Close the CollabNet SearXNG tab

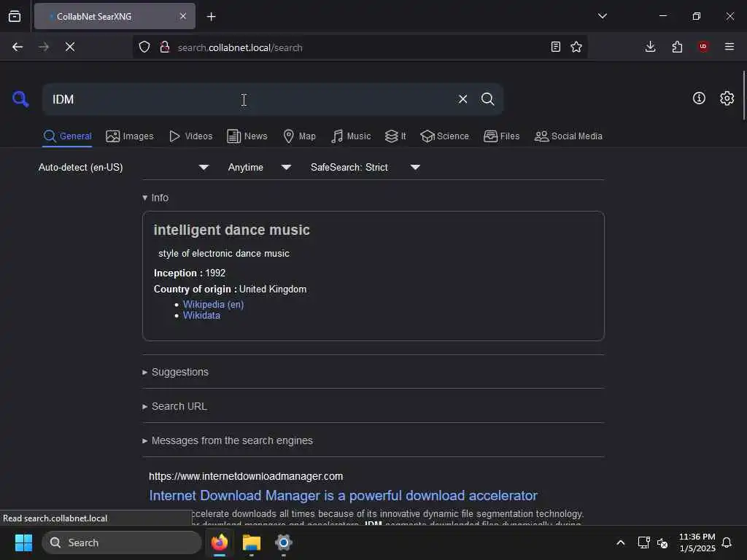183,16
